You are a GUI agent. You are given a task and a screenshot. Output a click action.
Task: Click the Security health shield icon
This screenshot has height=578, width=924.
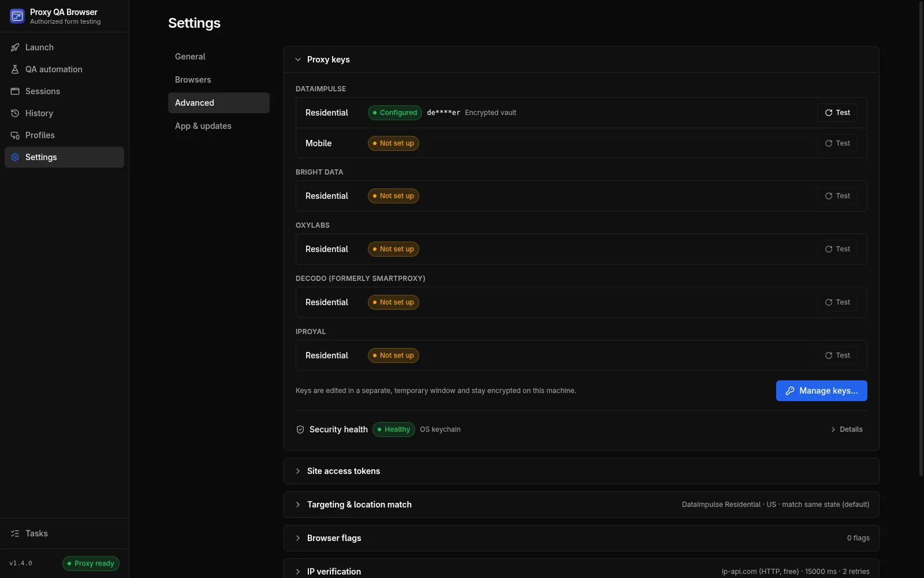point(300,429)
